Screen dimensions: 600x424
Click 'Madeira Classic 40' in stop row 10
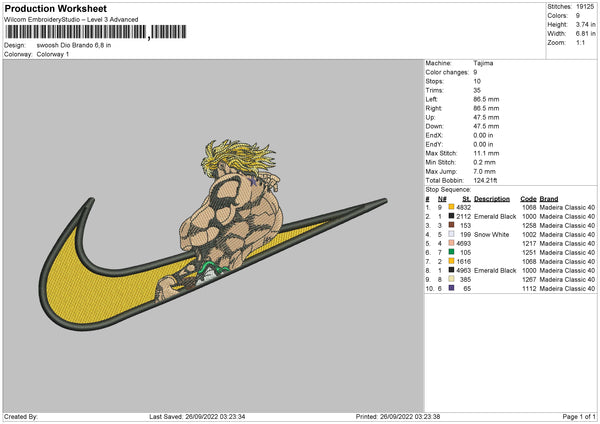(567, 289)
